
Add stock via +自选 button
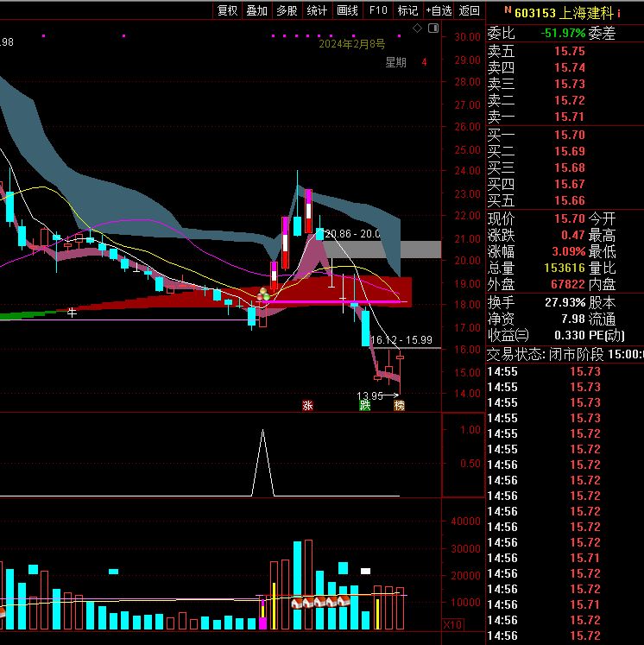tap(439, 10)
